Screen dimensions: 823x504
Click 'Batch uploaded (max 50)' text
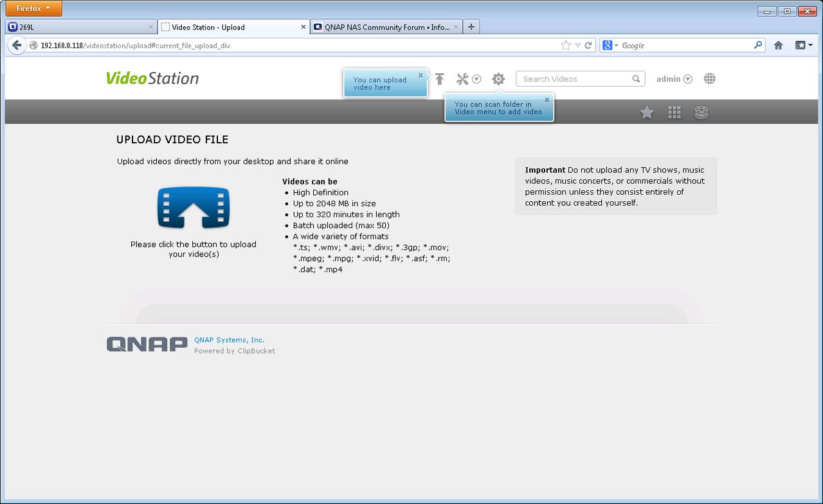(341, 226)
